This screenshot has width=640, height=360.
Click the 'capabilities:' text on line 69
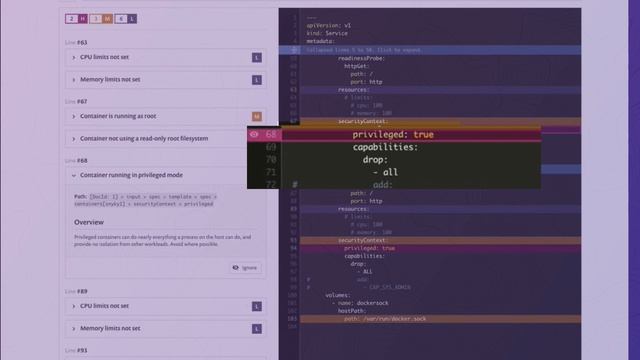386,147
